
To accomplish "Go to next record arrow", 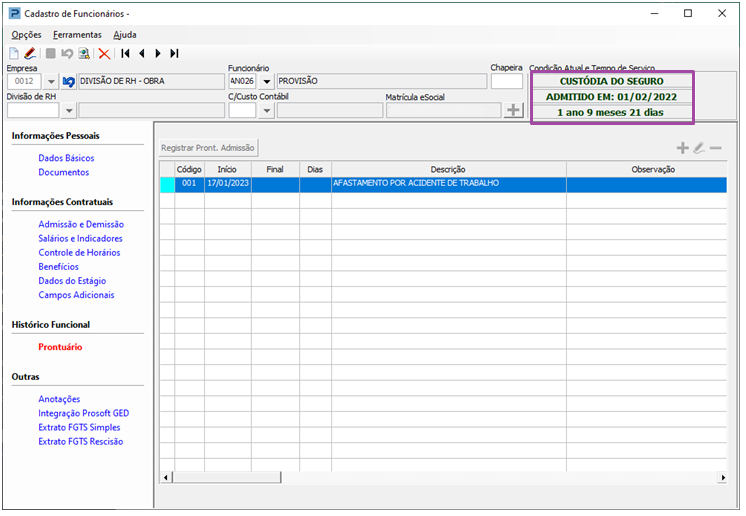I will pyautogui.click(x=158, y=53).
